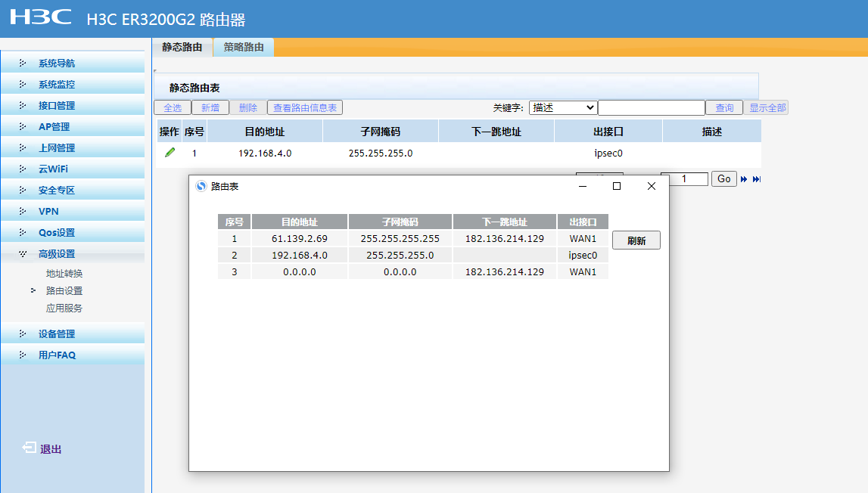The height and width of the screenshot is (493, 868).
Task: Click the 出接口 header in static route table
Action: [608, 132]
